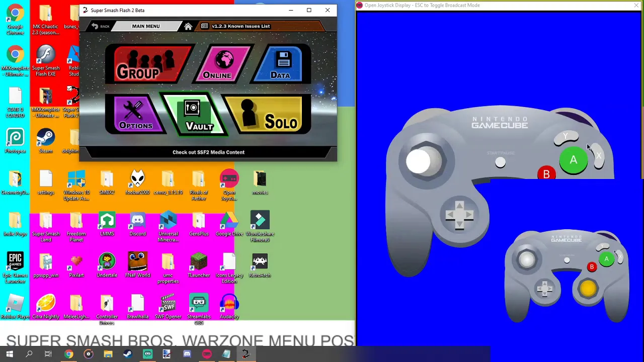Open the Windows Start menu
Viewport: 644px width, 362px height.
pos(10,354)
